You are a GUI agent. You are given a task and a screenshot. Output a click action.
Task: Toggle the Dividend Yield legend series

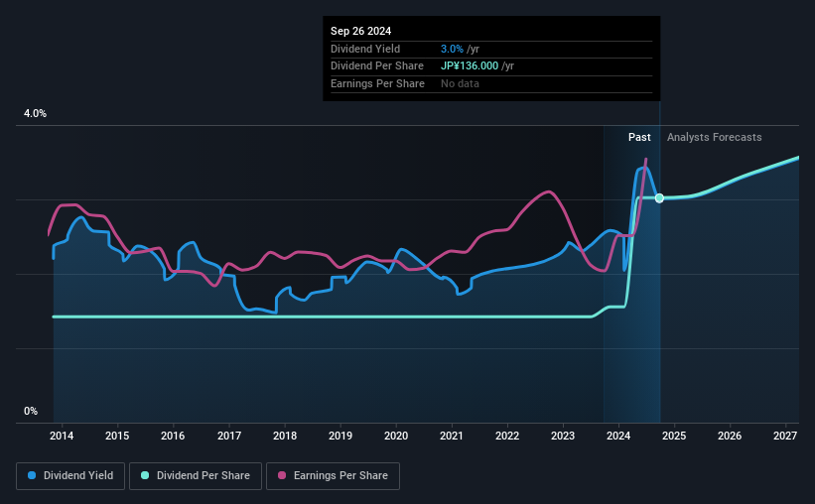70,476
